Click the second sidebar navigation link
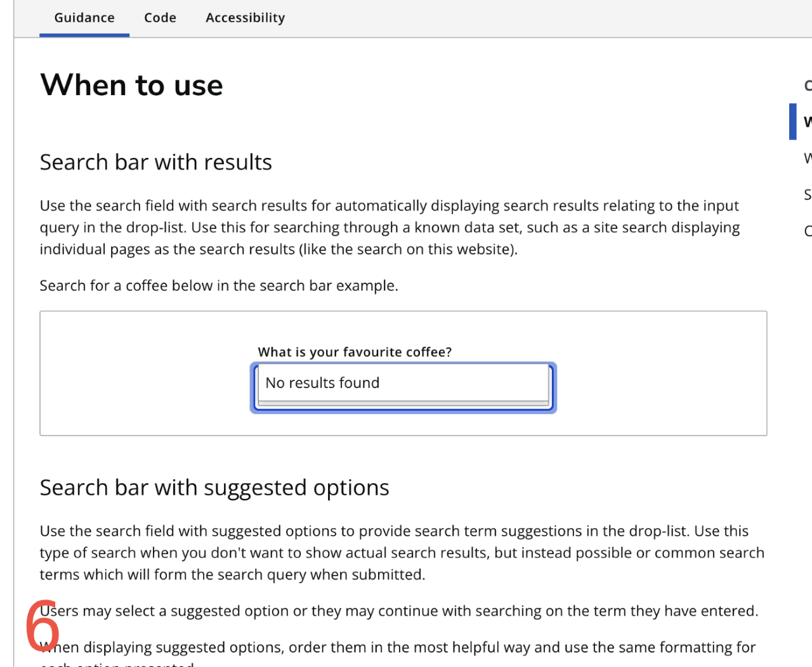This screenshot has height=667, width=812. [807, 158]
